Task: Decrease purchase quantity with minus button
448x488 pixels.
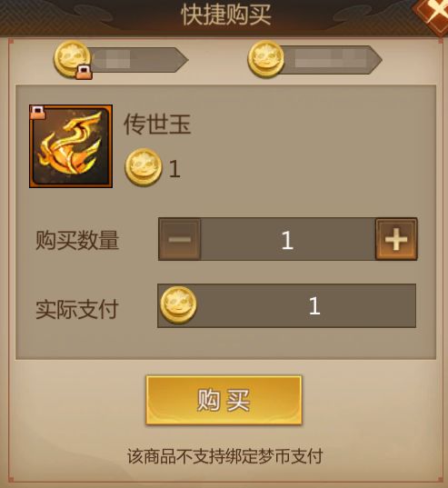Action: 180,239
